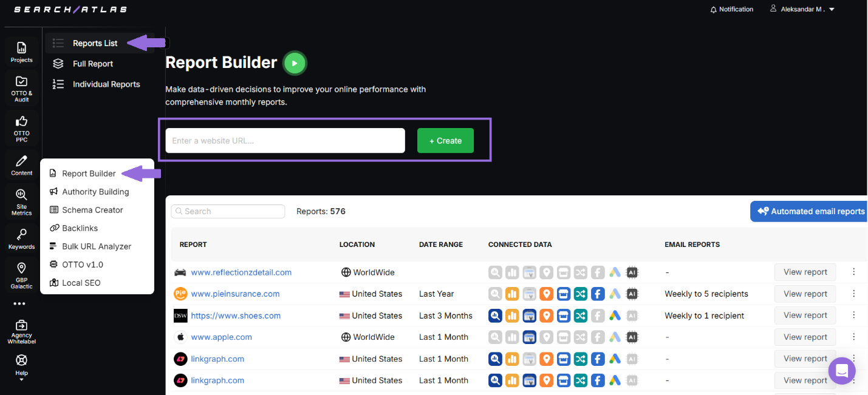868x395 pixels.
Task: Choose Bulk URL Analyzer from popup
Action: (x=97, y=246)
